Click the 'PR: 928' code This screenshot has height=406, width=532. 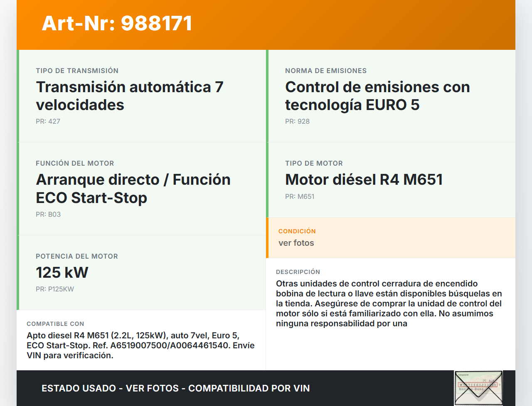tap(297, 121)
